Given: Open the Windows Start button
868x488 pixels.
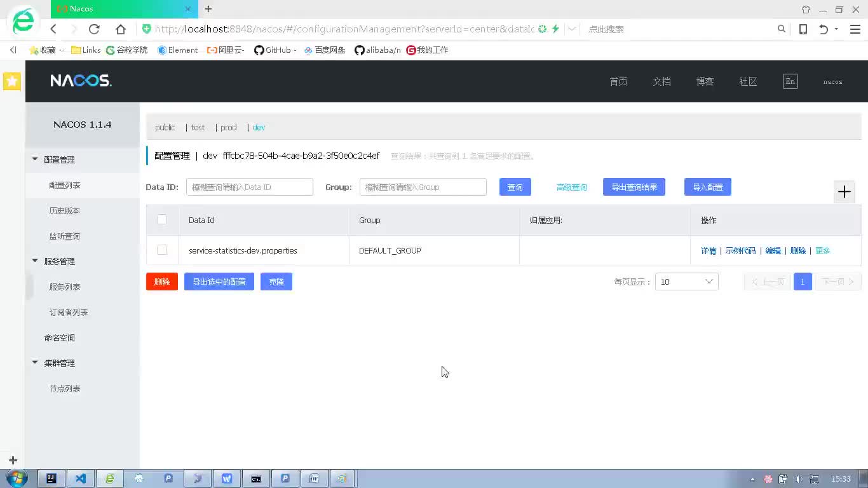Looking at the screenshot, I should (x=15, y=478).
